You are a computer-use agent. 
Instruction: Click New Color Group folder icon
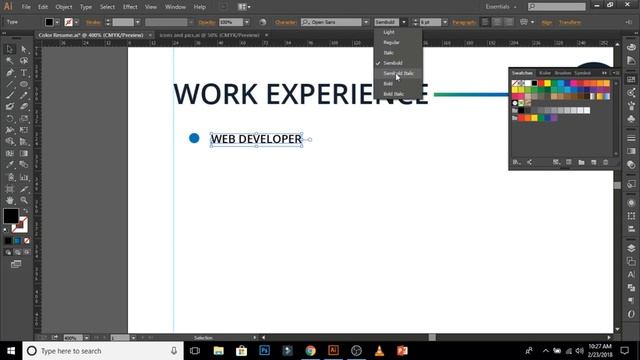(581, 162)
